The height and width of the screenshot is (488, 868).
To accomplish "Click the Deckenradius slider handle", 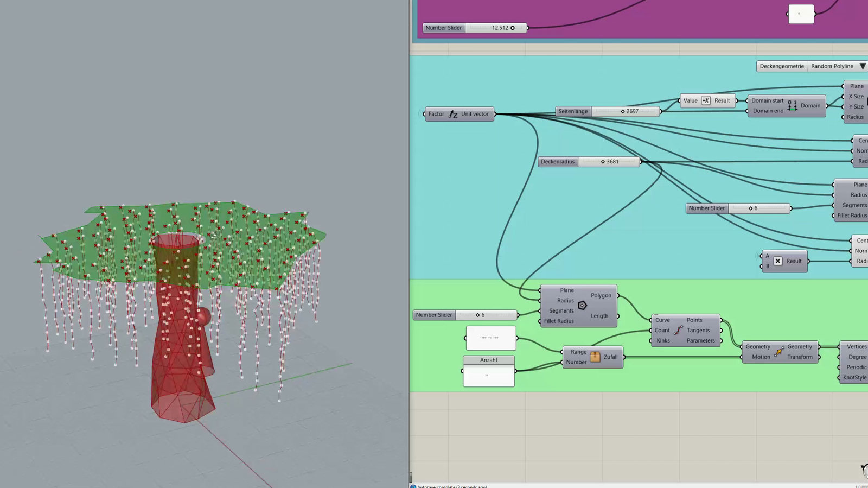I will (603, 162).
